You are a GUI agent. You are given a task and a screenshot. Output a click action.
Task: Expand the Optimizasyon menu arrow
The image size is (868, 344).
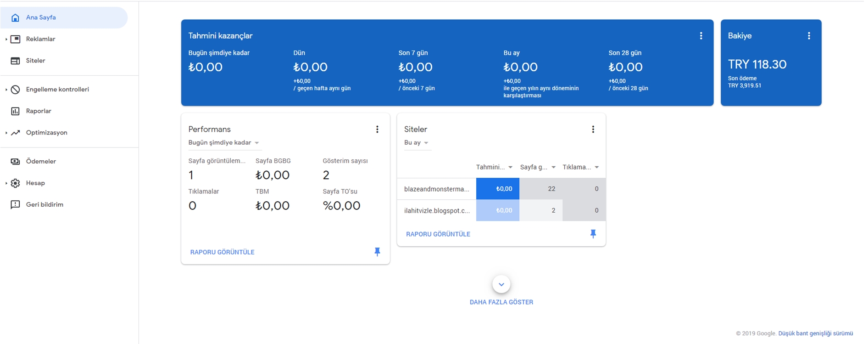pos(6,133)
